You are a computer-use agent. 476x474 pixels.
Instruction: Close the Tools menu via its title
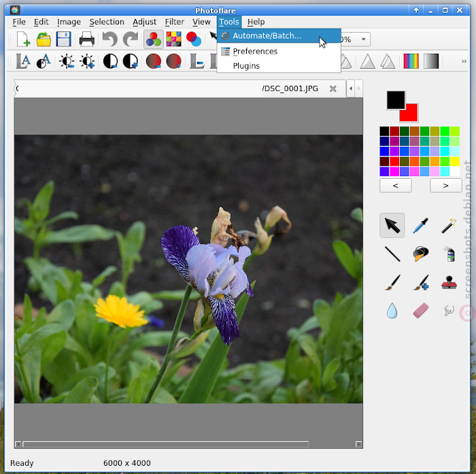click(x=229, y=22)
